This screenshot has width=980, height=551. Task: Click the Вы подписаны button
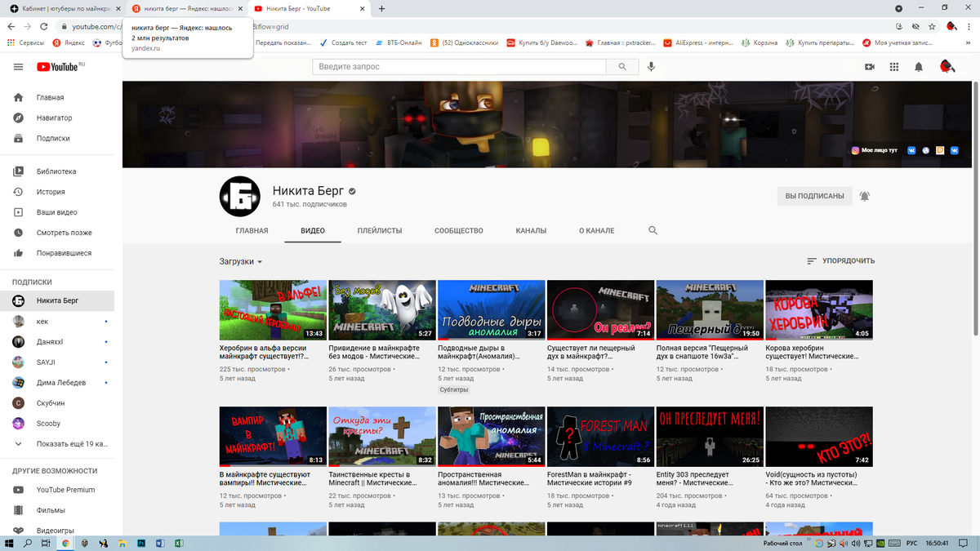pos(814,196)
